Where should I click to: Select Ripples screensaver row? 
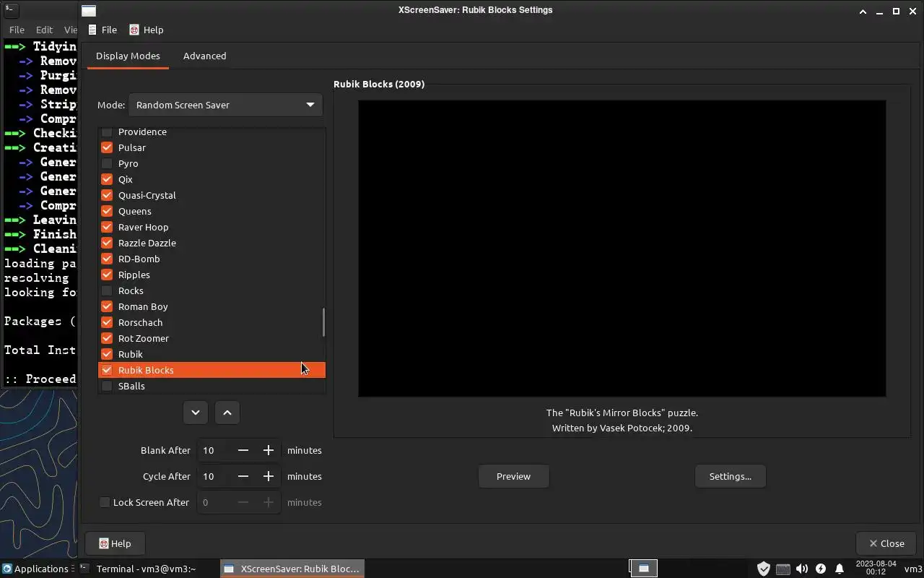[211, 275]
